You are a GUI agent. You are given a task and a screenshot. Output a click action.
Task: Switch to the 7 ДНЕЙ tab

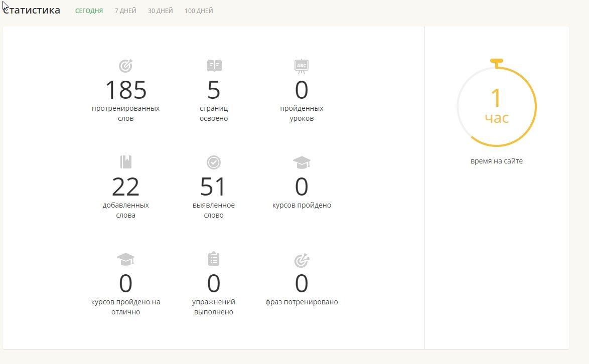125,11
